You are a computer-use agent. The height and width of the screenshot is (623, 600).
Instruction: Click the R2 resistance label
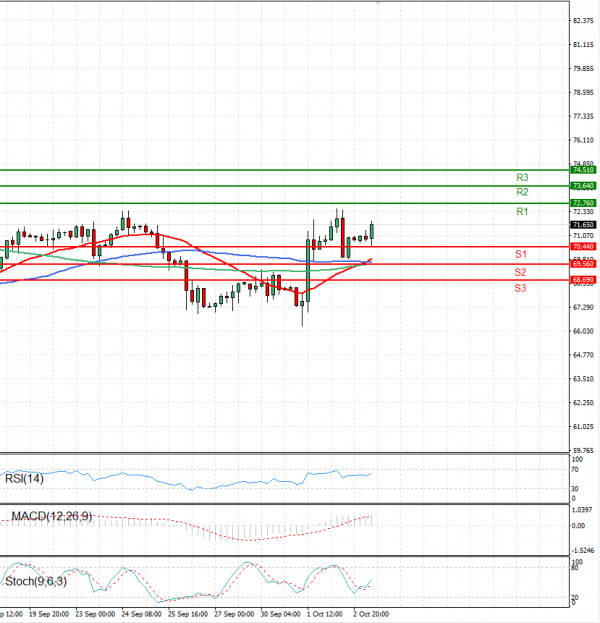click(x=522, y=192)
